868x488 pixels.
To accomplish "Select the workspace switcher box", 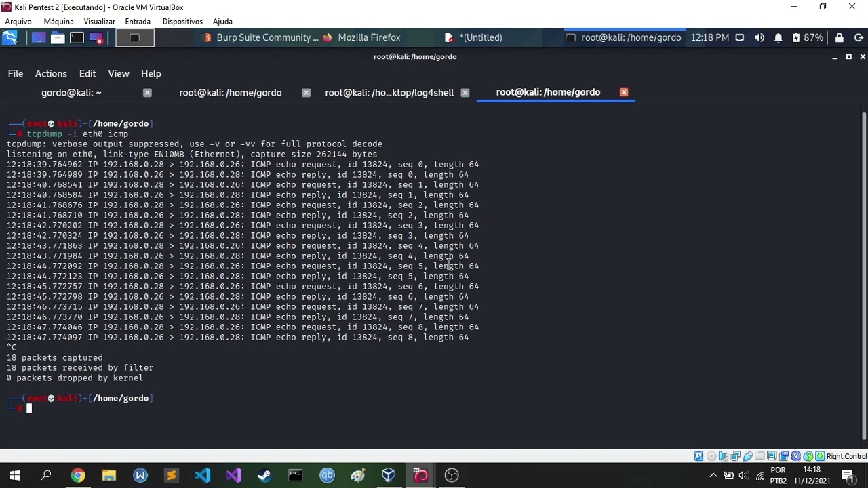I will [134, 38].
